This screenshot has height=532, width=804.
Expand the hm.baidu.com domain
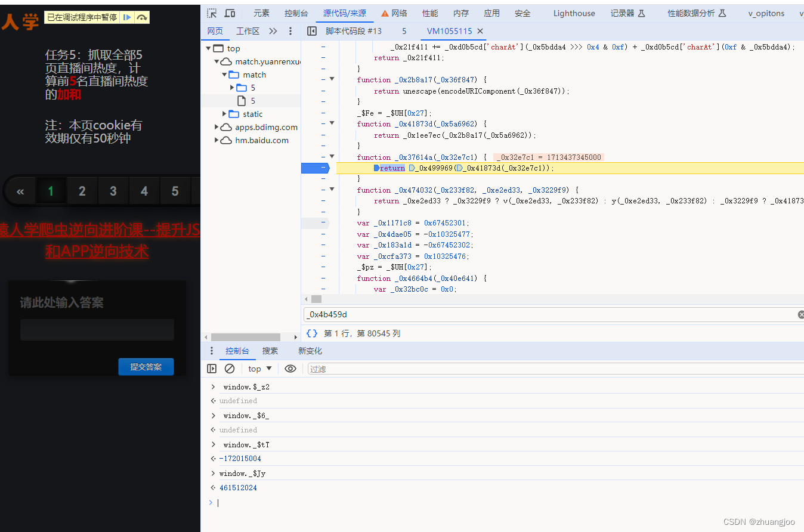click(x=217, y=140)
